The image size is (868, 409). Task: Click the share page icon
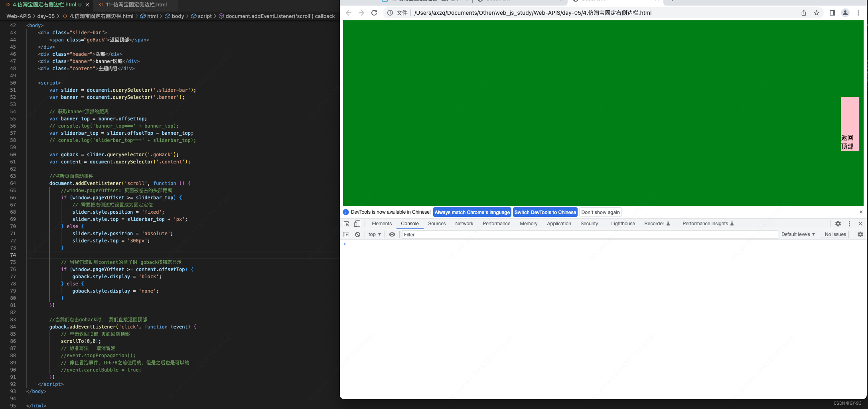click(x=804, y=13)
